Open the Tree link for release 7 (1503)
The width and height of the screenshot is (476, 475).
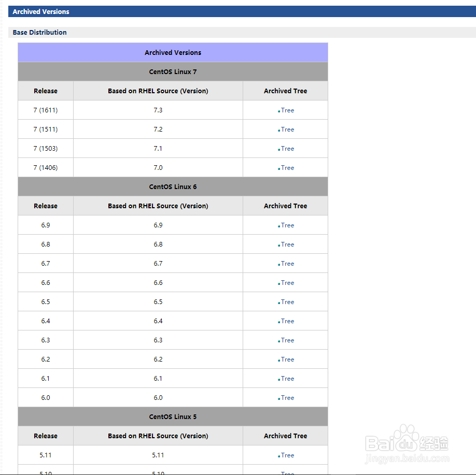287,148
